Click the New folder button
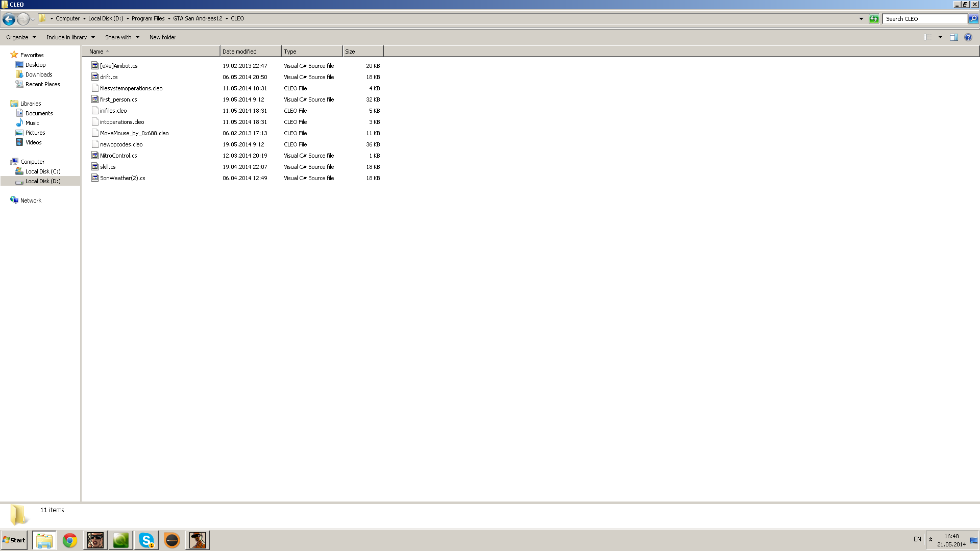Viewport: 980px width, 551px height. tap(162, 37)
